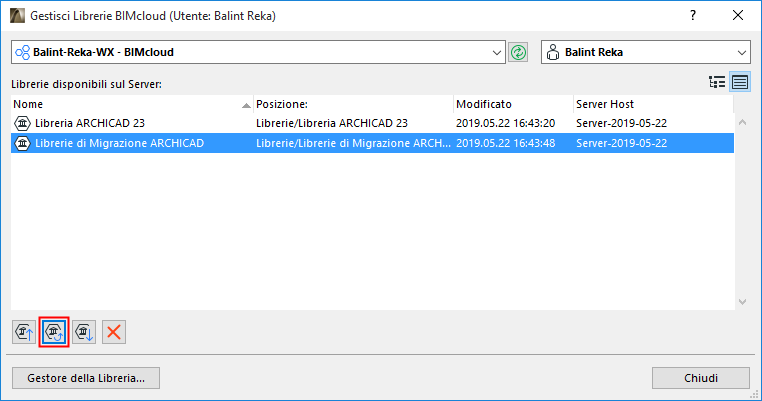The image size is (762, 401).
Task: Close the Gestisci Librerie BIMcloud dialog
Action: 738,16
